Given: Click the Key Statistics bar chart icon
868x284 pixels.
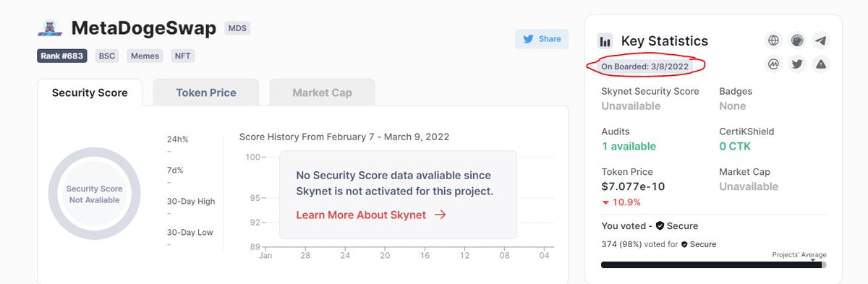Looking at the screenshot, I should coord(605,41).
